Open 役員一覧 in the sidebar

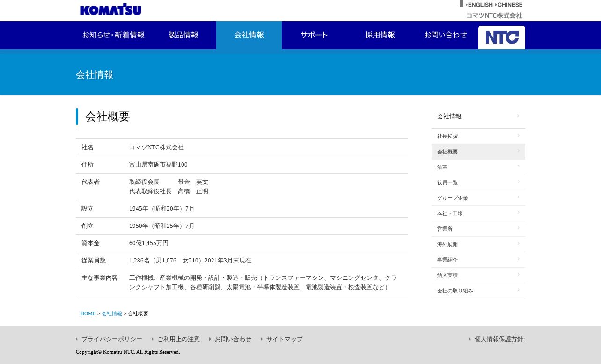click(x=478, y=182)
